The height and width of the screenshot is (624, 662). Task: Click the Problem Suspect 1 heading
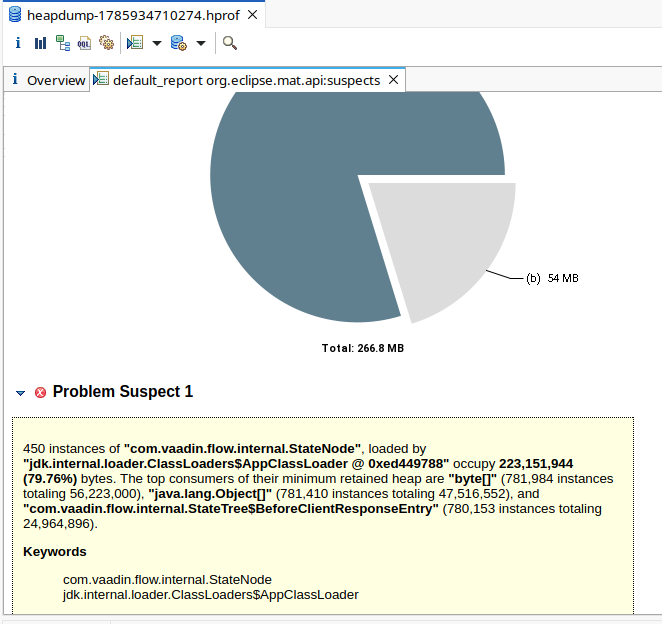tap(123, 392)
